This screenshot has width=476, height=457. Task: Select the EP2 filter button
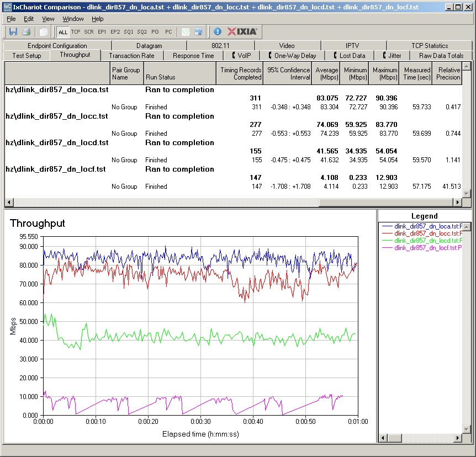pos(115,32)
